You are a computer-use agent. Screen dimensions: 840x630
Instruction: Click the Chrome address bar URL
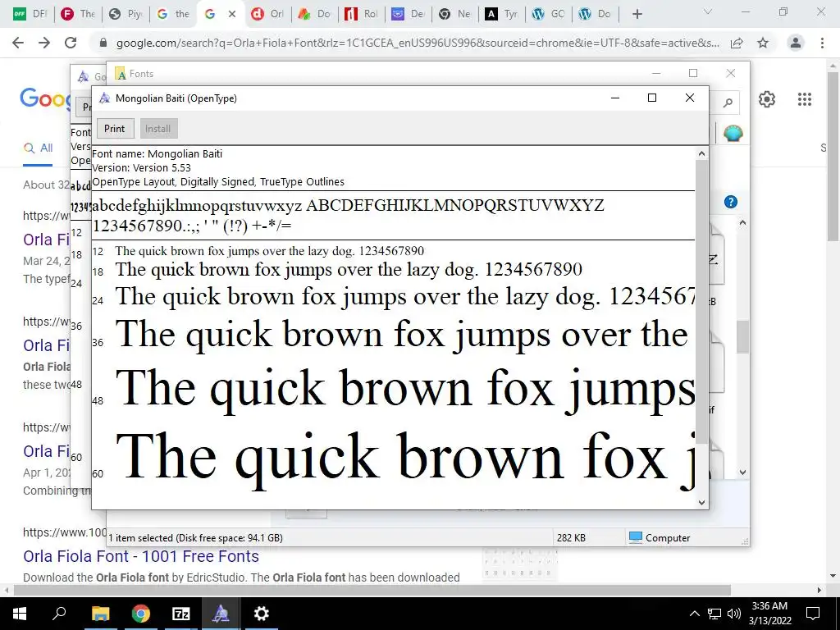pos(418,43)
